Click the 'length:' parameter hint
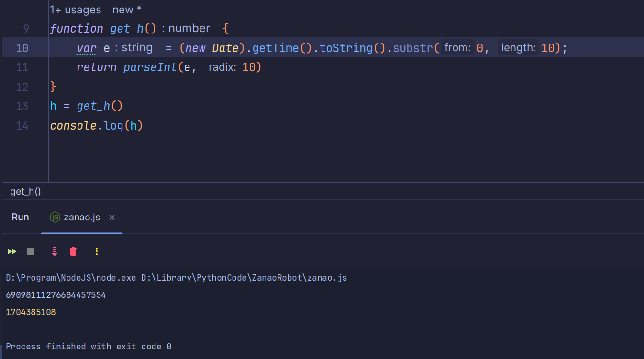The height and width of the screenshot is (359, 644). (x=518, y=48)
